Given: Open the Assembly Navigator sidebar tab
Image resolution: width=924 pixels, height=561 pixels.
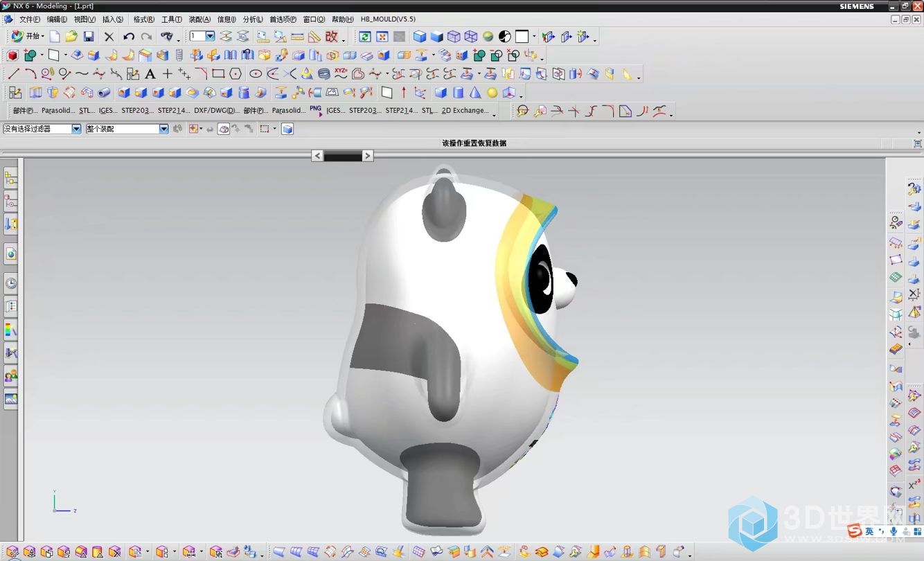Looking at the screenshot, I should click(x=10, y=178).
